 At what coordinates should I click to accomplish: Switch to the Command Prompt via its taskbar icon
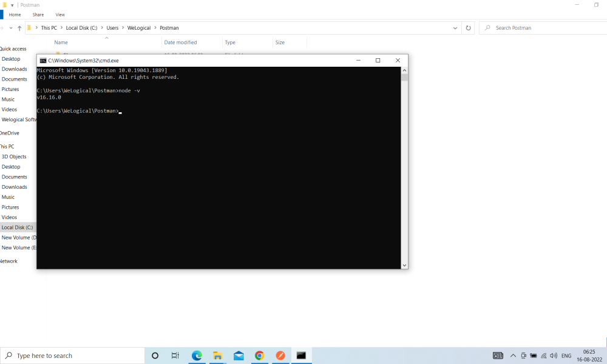click(301, 356)
